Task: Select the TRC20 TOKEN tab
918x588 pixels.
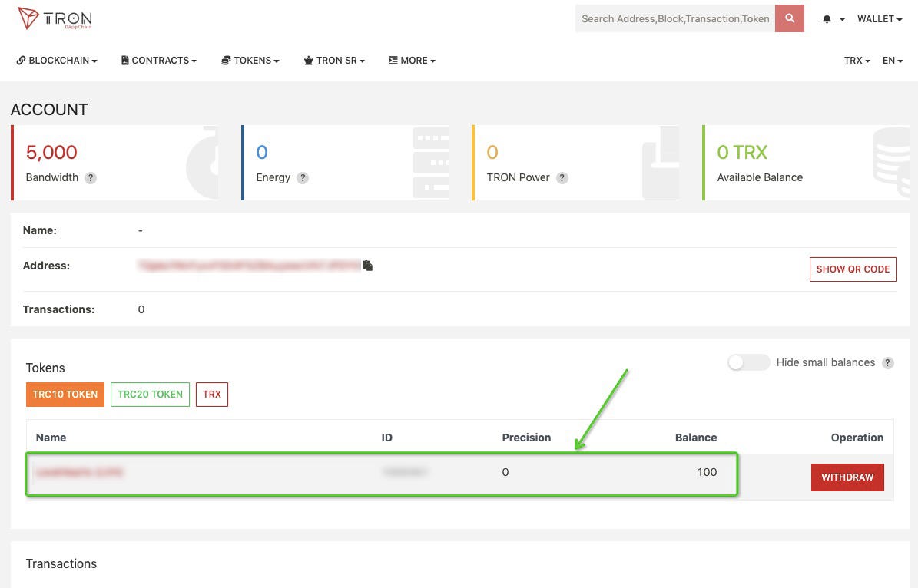Action: (x=150, y=395)
